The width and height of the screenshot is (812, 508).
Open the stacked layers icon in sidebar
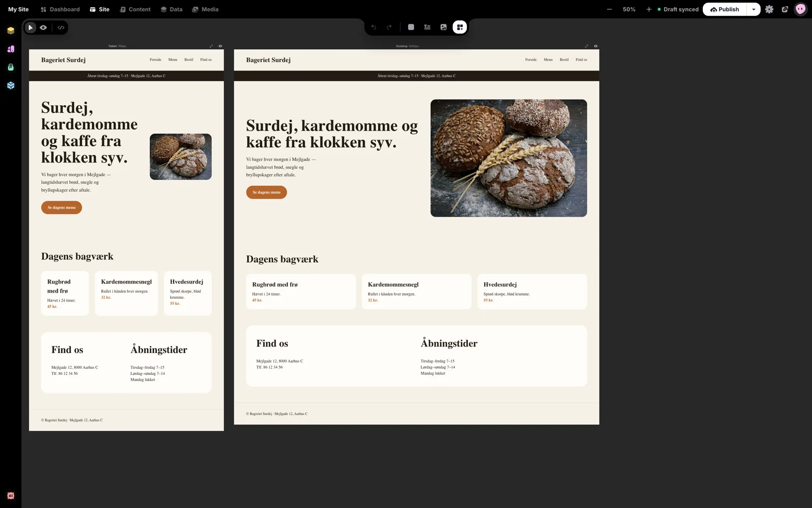(11, 30)
